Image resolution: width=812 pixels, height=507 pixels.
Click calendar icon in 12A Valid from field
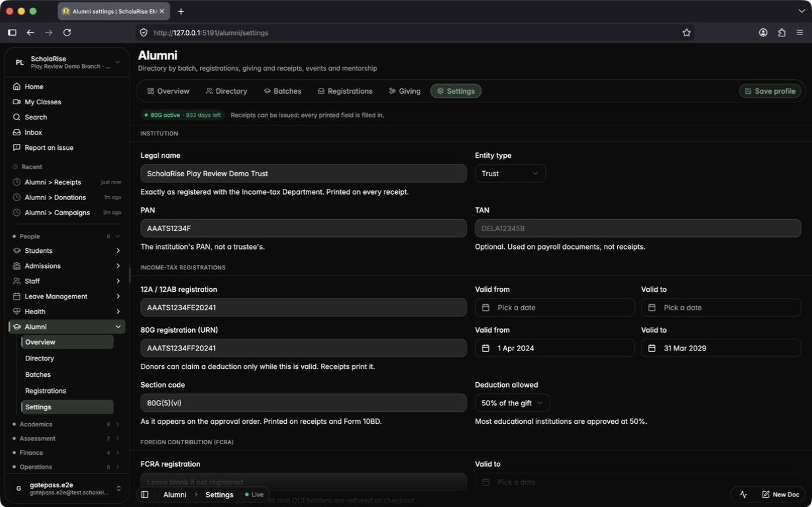(x=486, y=308)
